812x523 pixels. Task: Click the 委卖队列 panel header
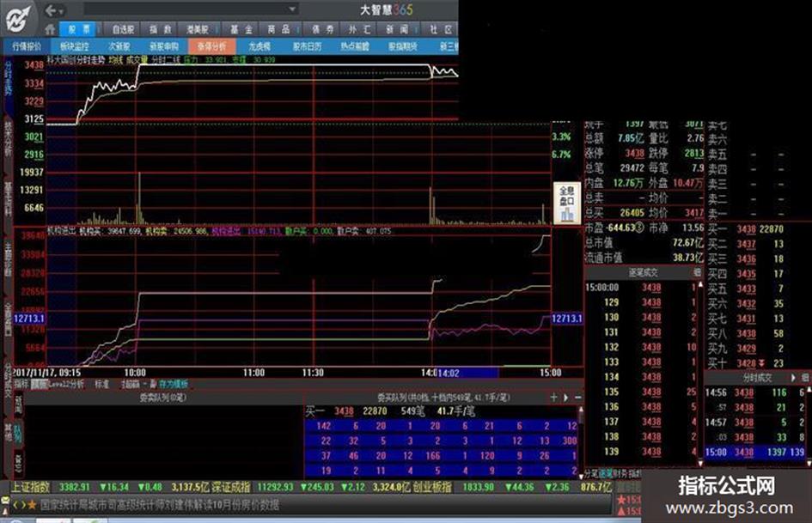pyautogui.click(x=163, y=397)
